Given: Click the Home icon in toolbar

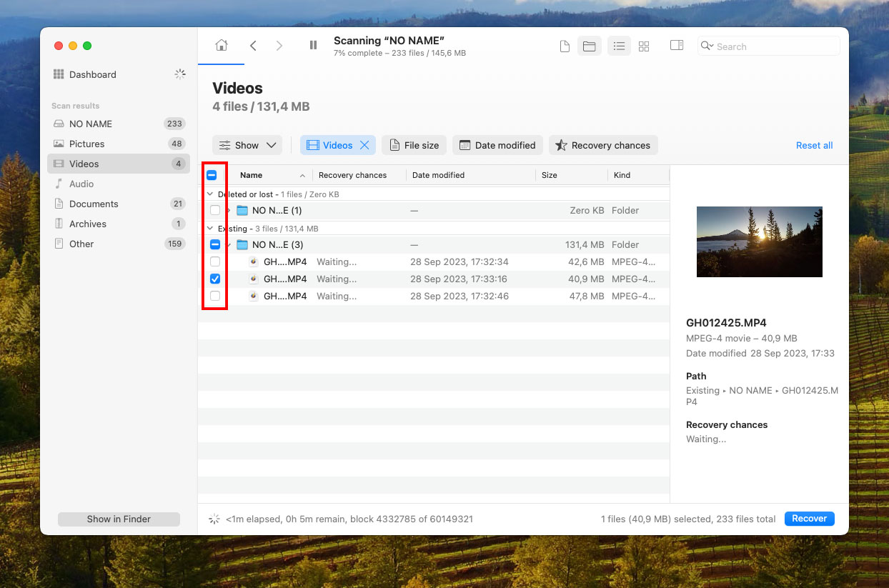Looking at the screenshot, I should click(222, 46).
